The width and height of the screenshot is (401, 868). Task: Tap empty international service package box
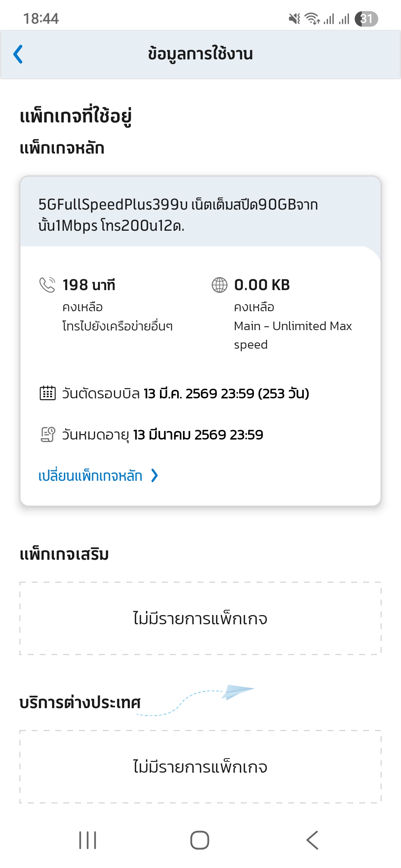point(200,767)
